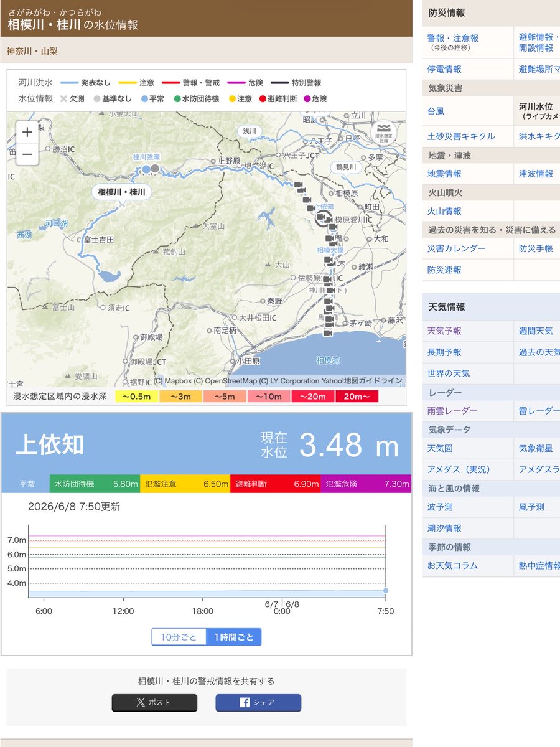
Task: Click the 20m~ red depth swatch
Action: [357, 397]
